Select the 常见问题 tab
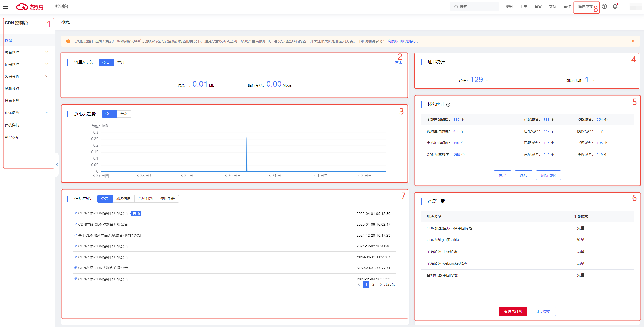The image size is (644, 327). tap(145, 199)
